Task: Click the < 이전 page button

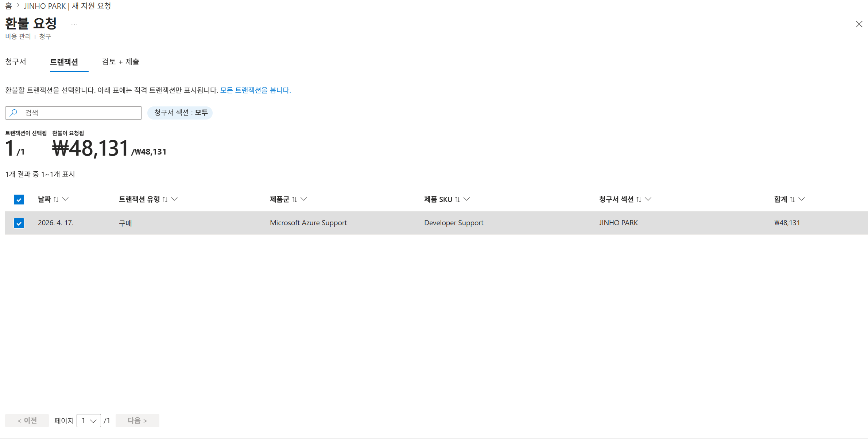Action: pos(27,421)
